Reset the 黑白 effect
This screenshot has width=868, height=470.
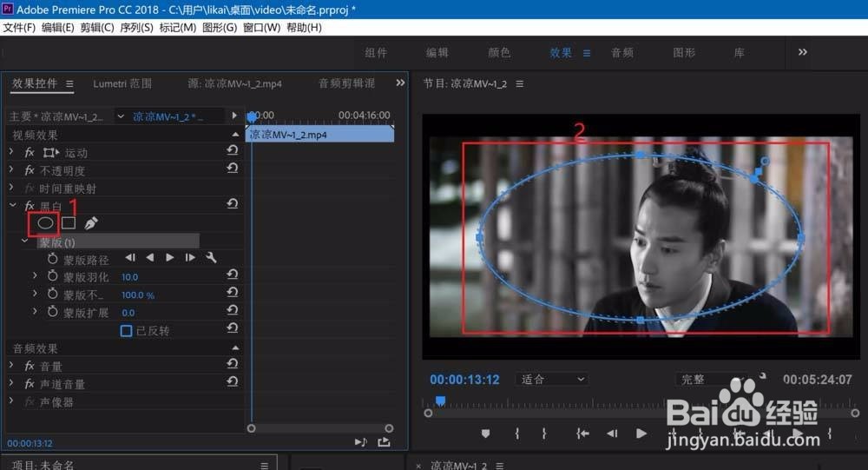click(x=233, y=203)
